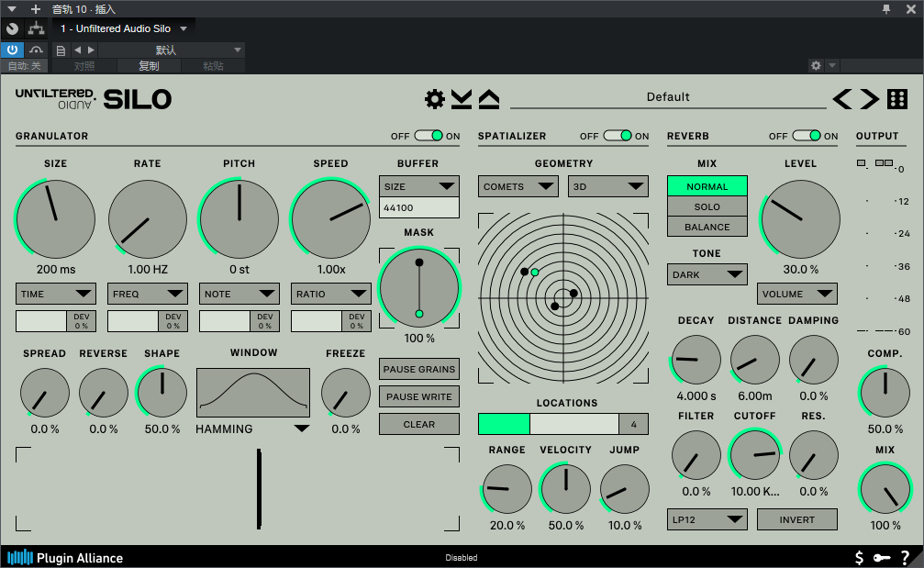
Task: Toggle the Spatializer on/off switch
Action: coord(618,136)
